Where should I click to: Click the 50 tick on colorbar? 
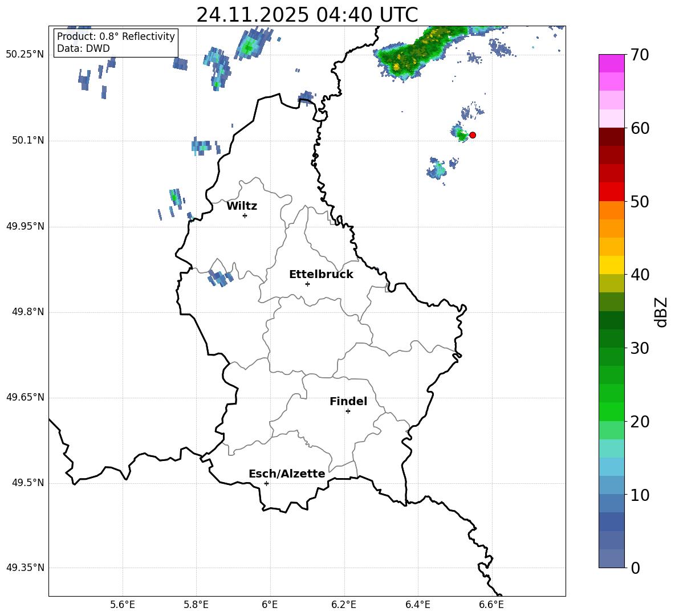tap(640, 202)
